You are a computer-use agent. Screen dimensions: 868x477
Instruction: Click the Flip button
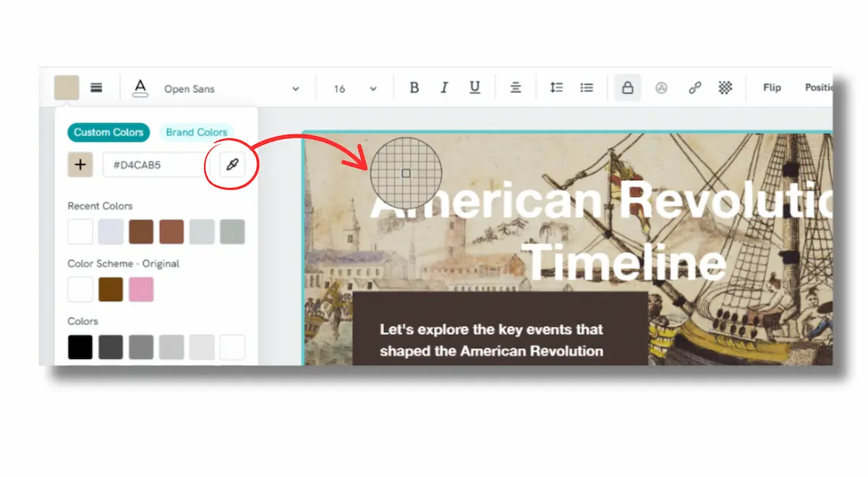772,88
